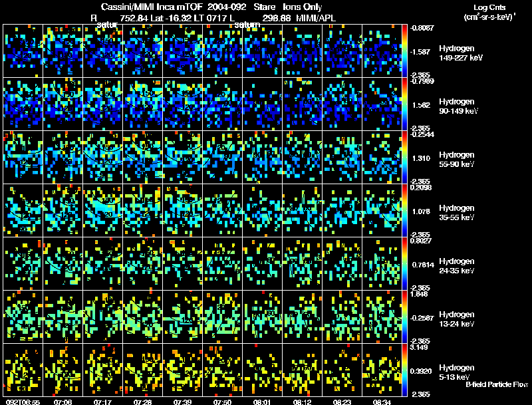Select the 90-149 keV panel at 07:28
This screenshot has height=405, width=532.
[142, 104]
